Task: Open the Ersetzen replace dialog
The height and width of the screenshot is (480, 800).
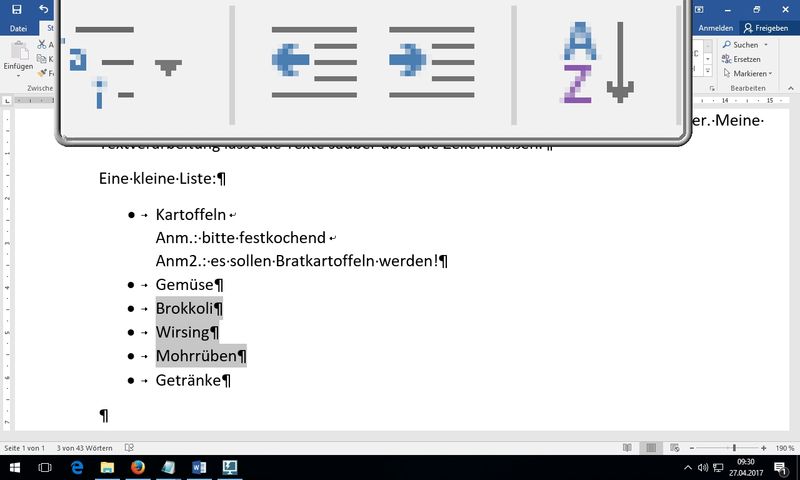Action: click(741, 59)
